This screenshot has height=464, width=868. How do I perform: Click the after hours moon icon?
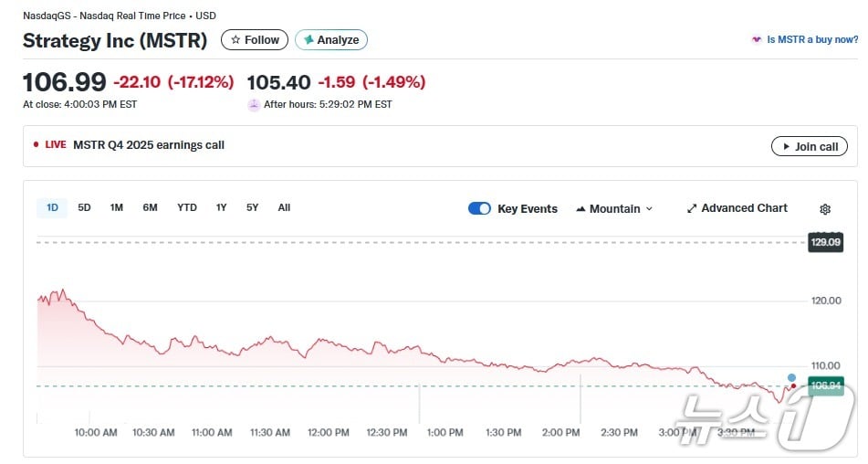click(254, 105)
